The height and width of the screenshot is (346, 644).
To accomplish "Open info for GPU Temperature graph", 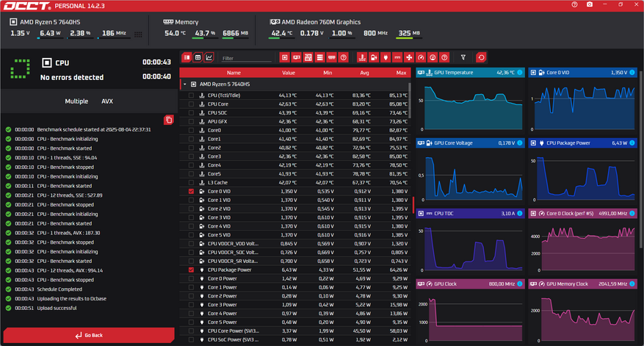I will (x=520, y=73).
